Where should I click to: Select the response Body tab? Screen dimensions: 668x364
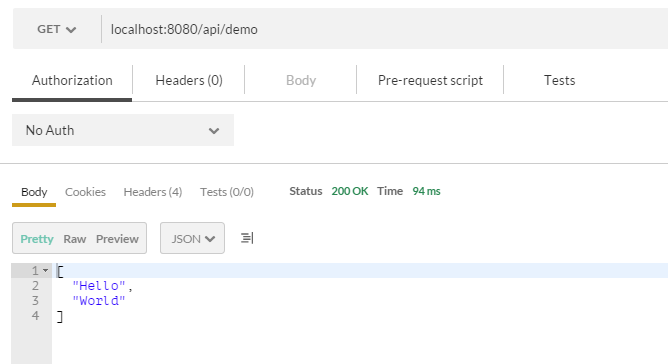[x=34, y=192]
